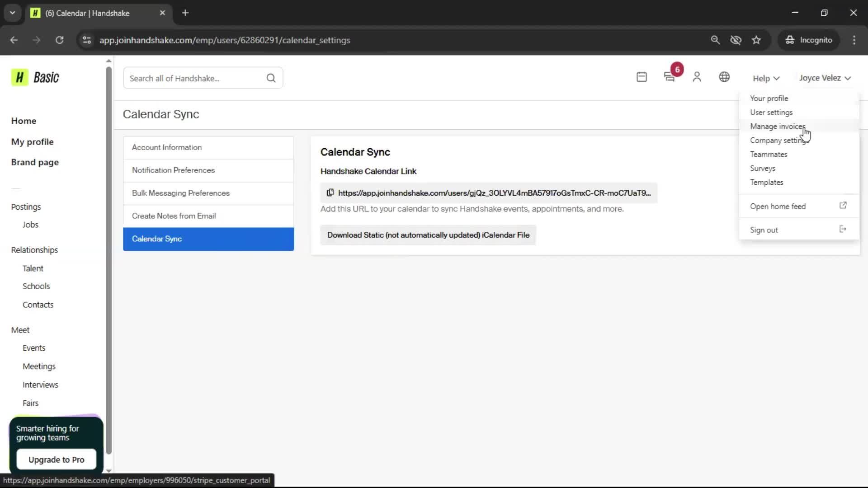Image resolution: width=868 pixels, height=488 pixels.
Task: Click the third-party cookies blocked eye icon
Action: [x=736, y=40]
